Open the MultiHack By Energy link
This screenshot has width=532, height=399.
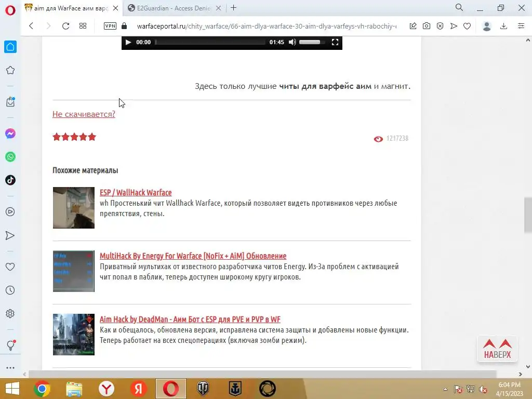[193, 256]
